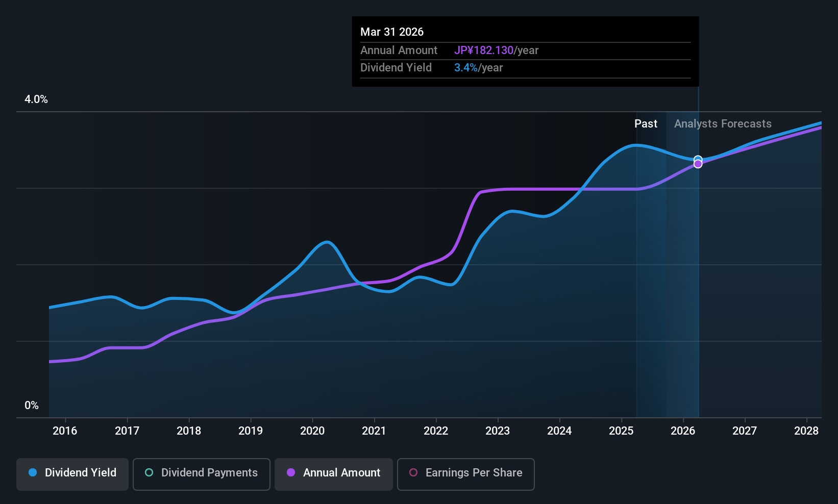This screenshot has height=504, width=838.
Task: Toggle the Dividend Yield legend button
Action: (x=72, y=474)
